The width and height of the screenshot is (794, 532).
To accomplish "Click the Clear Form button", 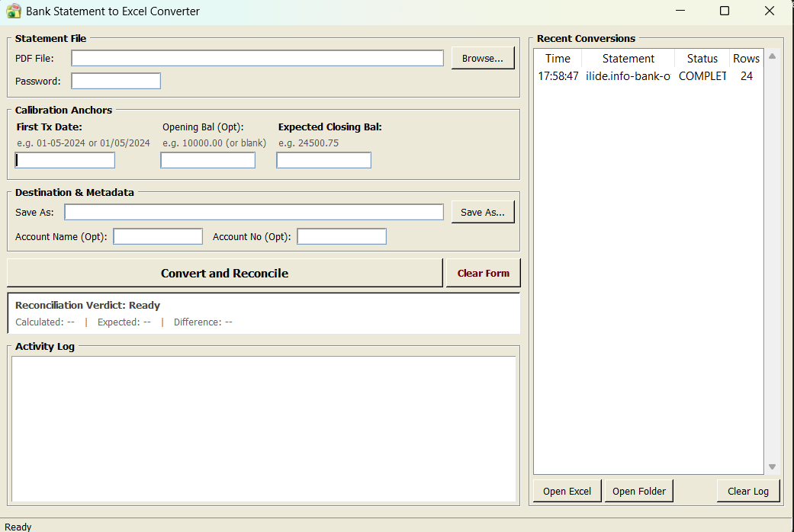I will (x=483, y=274).
